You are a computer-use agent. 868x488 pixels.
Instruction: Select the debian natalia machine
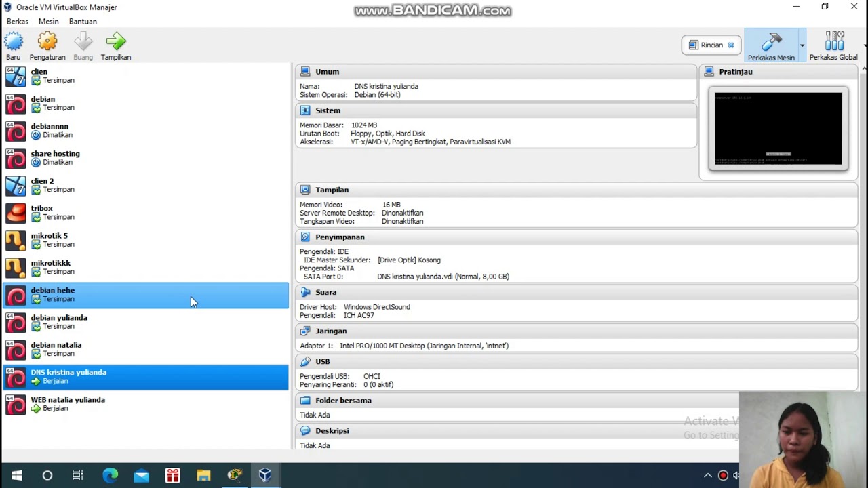[146, 350]
